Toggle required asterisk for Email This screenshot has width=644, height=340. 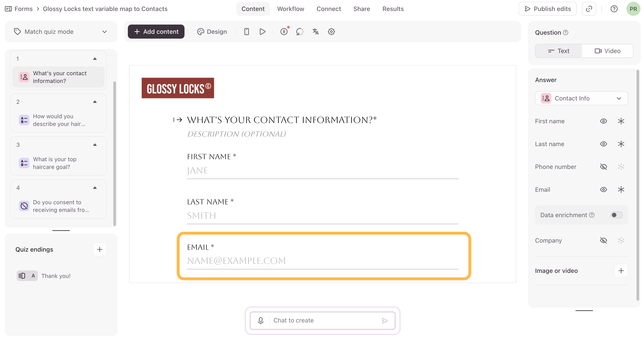click(x=621, y=190)
